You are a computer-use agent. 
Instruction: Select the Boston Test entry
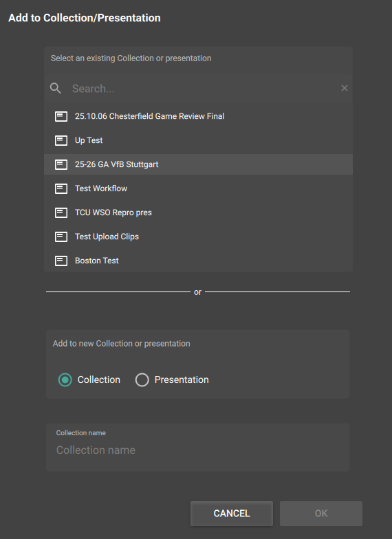[x=198, y=261]
